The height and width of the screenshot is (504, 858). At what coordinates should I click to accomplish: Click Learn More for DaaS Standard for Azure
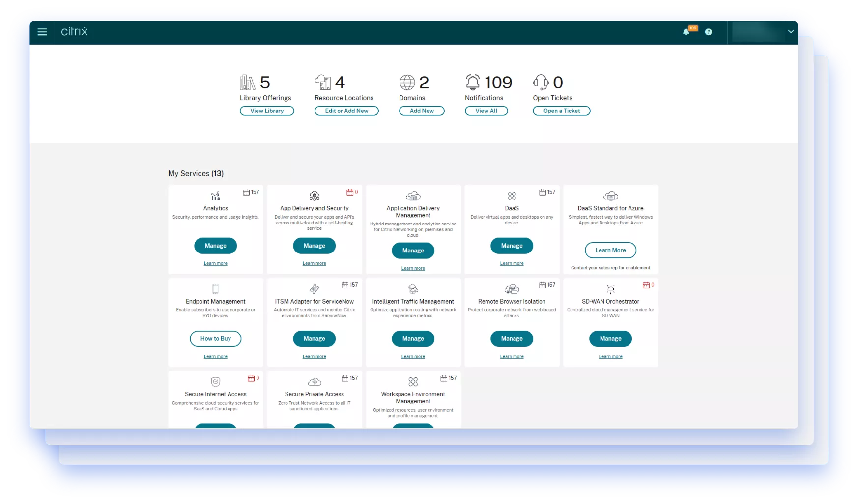[611, 250]
